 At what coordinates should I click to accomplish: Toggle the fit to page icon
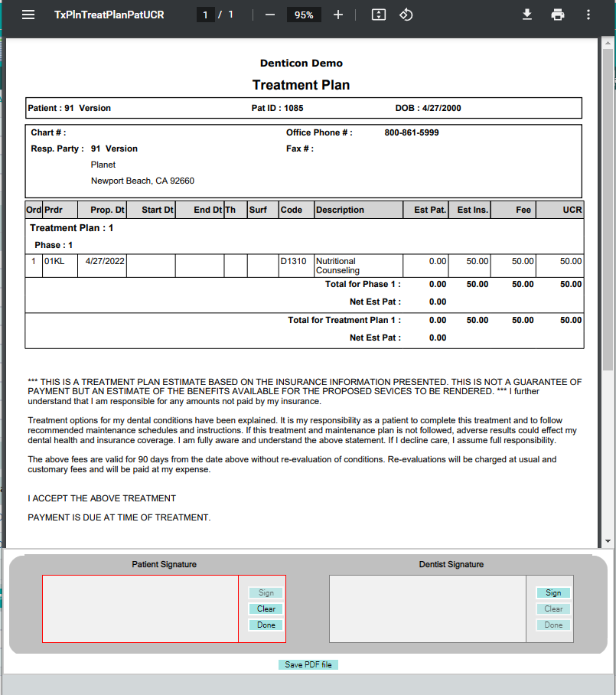(x=379, y=15)
